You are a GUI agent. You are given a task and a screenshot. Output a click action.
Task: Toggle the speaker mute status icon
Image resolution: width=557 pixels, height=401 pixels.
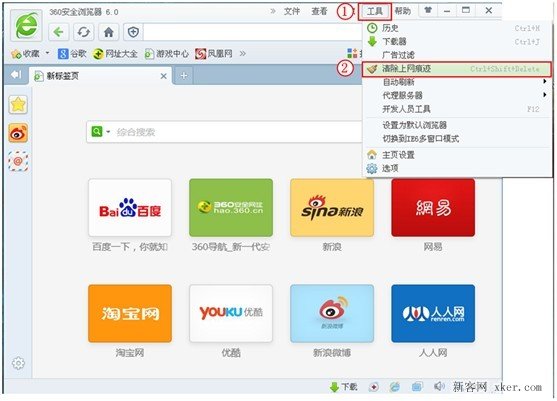pos(439,386)
